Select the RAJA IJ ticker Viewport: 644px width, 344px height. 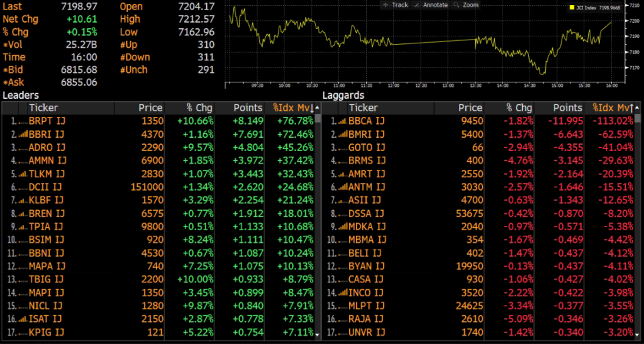point(365,319)
